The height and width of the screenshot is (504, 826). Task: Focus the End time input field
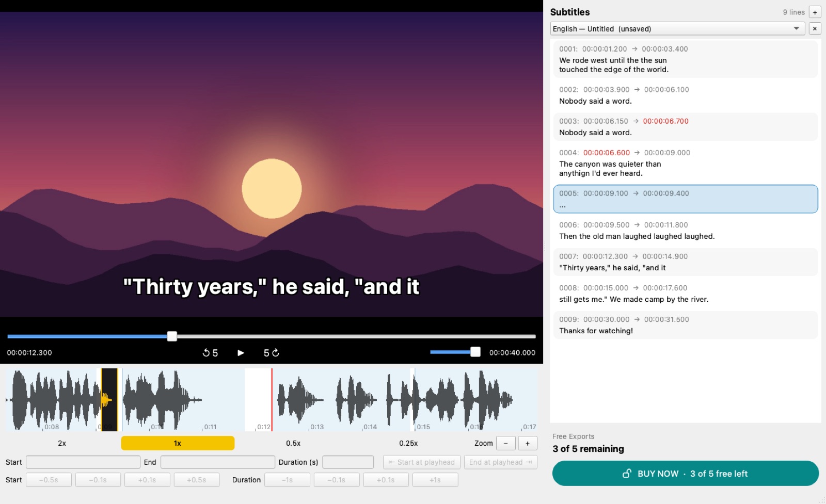pos(218,462)
